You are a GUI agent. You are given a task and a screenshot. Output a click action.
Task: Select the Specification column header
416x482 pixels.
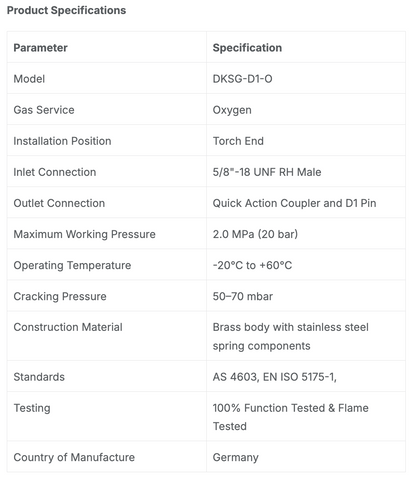(x=247, y=48)
